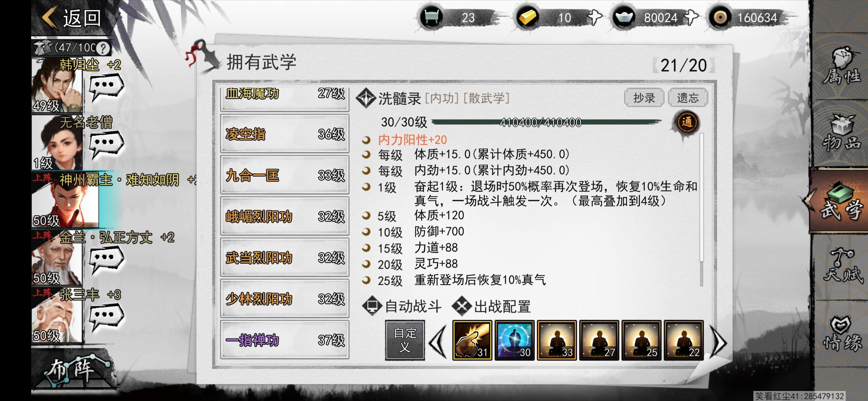Toggle 自动战斗 auto battle
The height and width of the screenshot is (401, 868).
click(x=402, y=307)
